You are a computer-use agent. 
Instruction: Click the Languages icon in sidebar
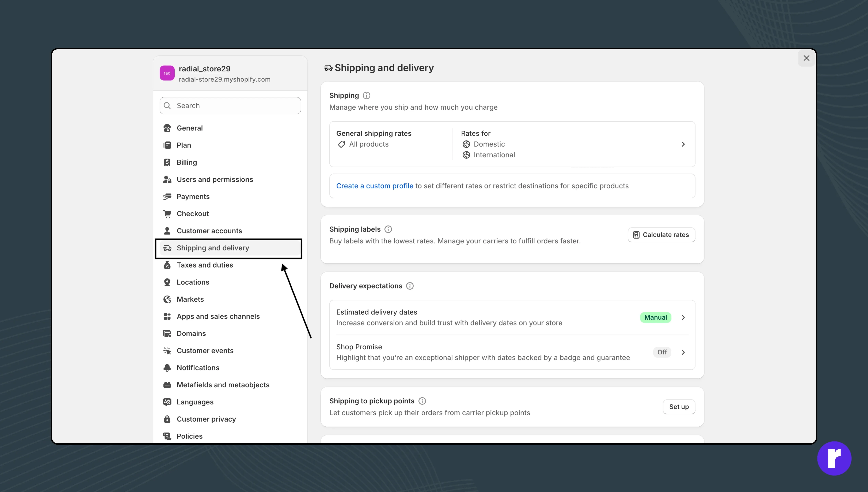pos(167,402)
